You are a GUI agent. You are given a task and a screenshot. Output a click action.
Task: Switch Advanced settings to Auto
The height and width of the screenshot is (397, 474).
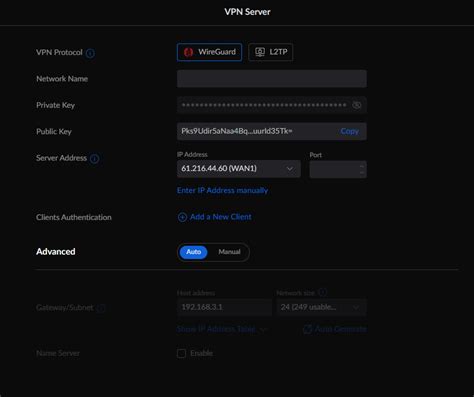coord(193,252)
